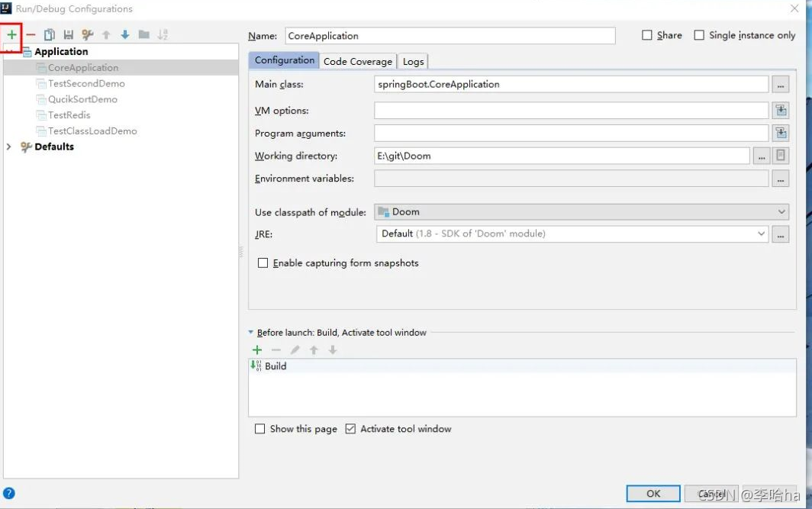Screen dimensions: 812x509
Task: Switch to the Configuration tab
Action: click(285, 60)
